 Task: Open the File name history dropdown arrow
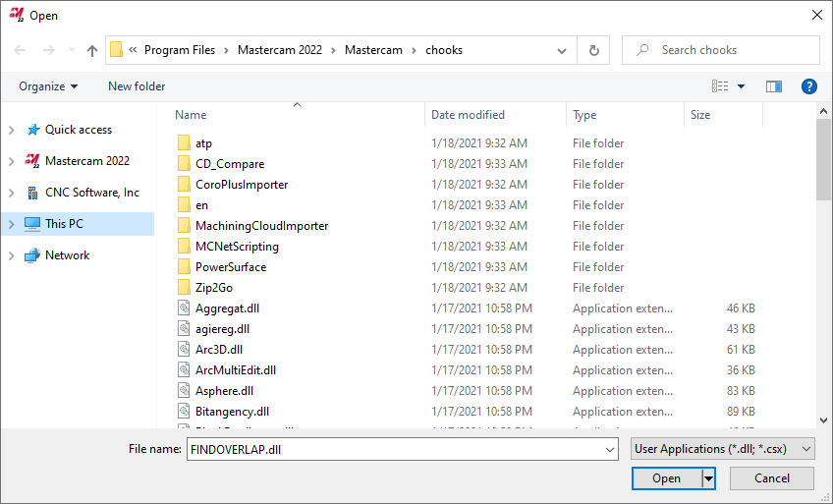609,450
